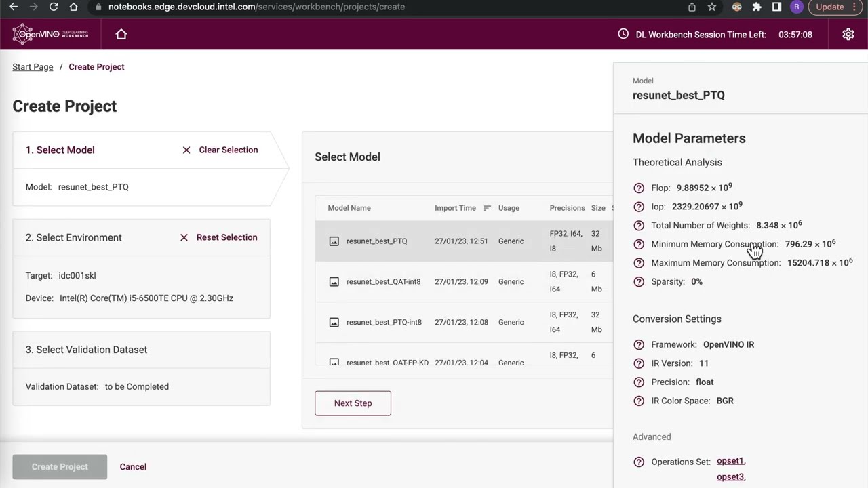Sort by Import Time column header
The width and height of the screenshot is (868, 488).
click(x=455, y=208)
